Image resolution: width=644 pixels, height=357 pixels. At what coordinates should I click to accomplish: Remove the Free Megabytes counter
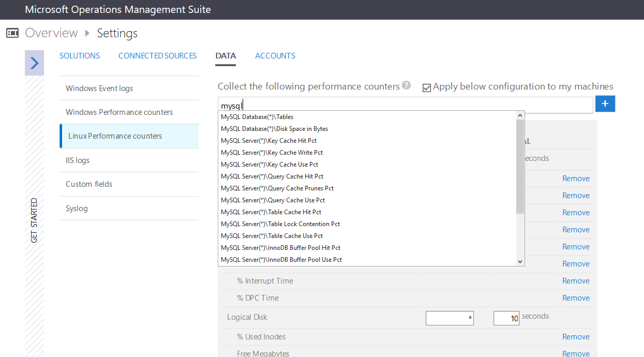click(x=576, y=353)
